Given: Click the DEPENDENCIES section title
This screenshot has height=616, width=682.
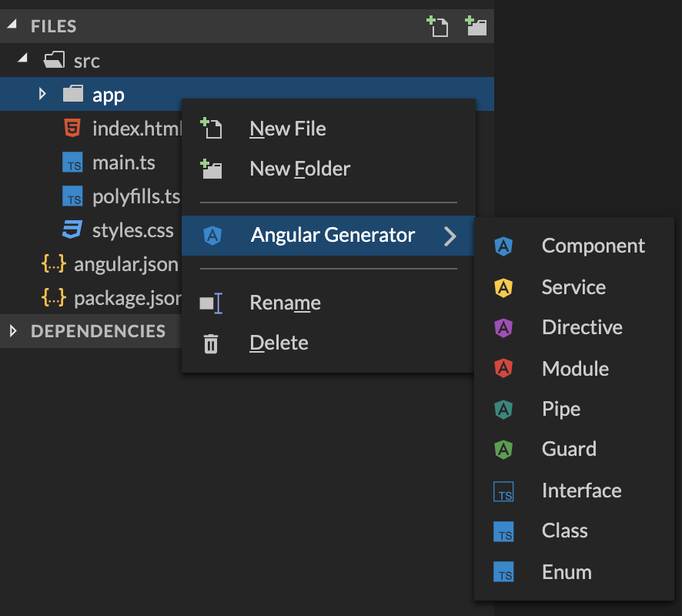Looking at the screenshot, I should pos(98,332).
